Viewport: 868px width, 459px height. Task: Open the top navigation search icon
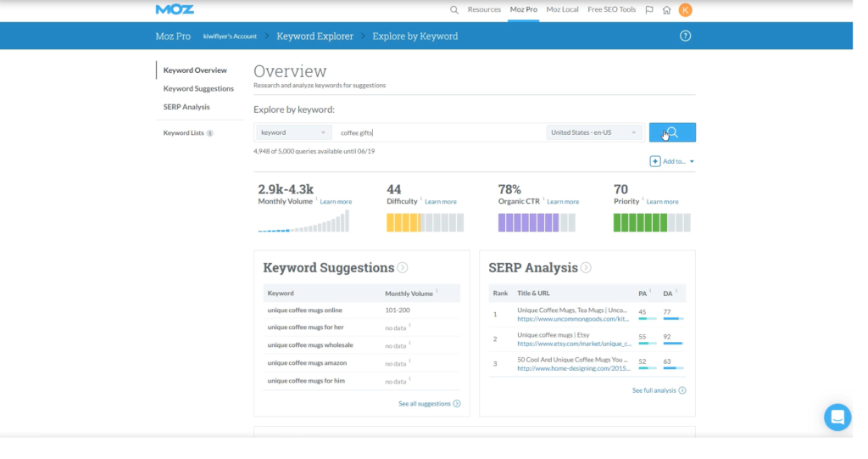tap(454, 10)
